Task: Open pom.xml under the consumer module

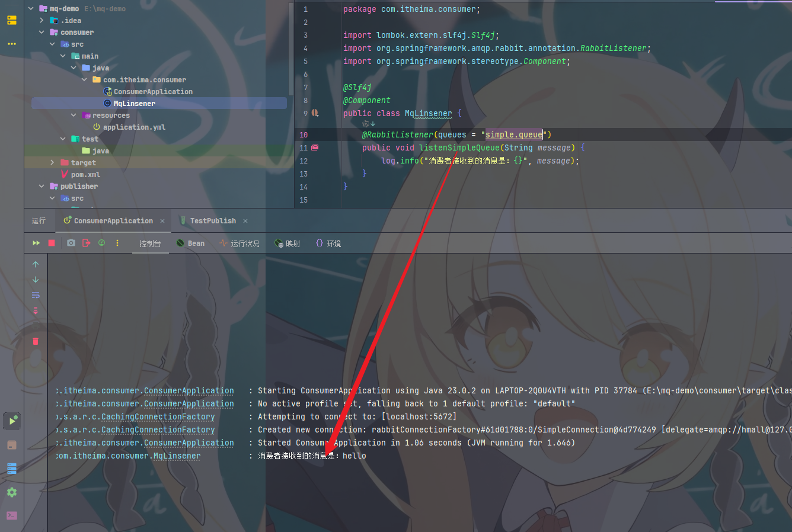Action: coord(85,175)
